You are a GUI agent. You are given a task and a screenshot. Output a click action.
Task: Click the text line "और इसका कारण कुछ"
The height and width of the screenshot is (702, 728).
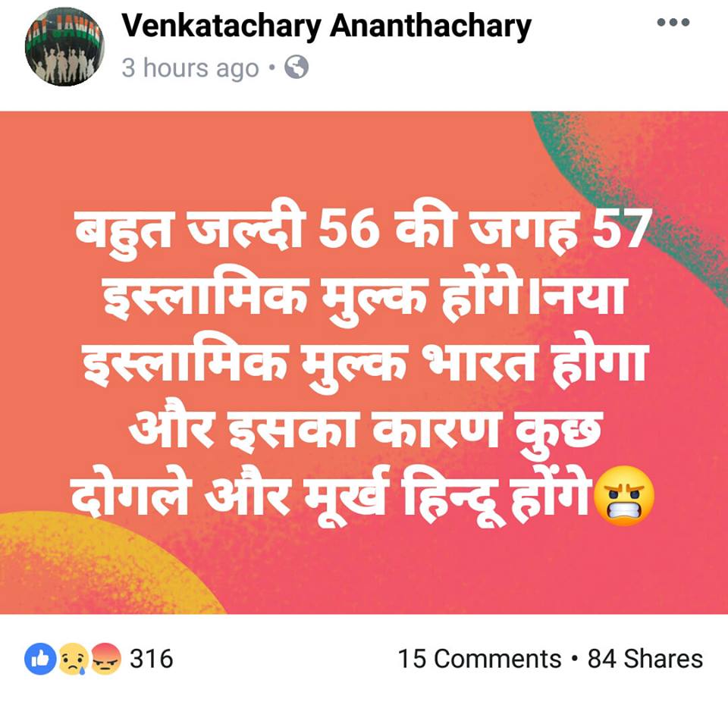coord(365,431)
